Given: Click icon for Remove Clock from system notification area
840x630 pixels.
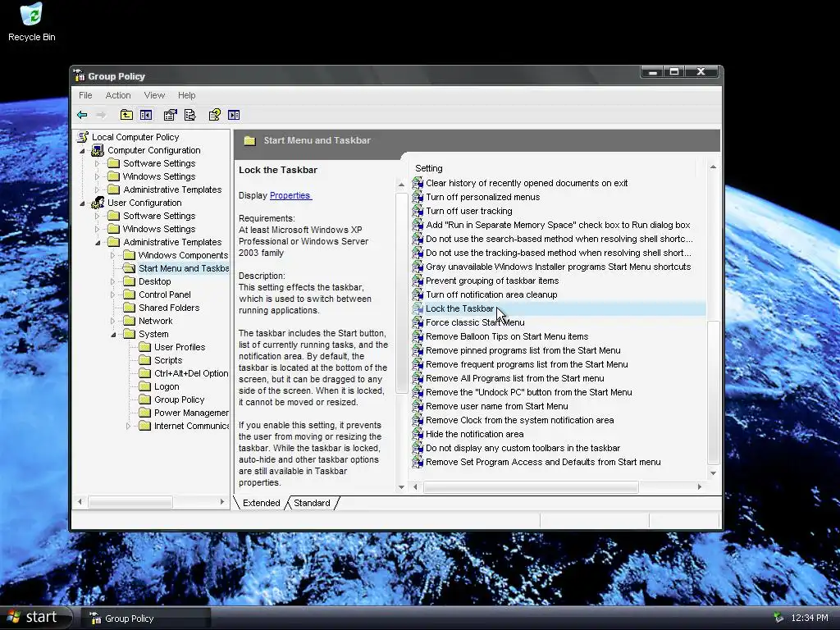Looking at the screenshot, I should pyautogui.click(x=418, y=420).
